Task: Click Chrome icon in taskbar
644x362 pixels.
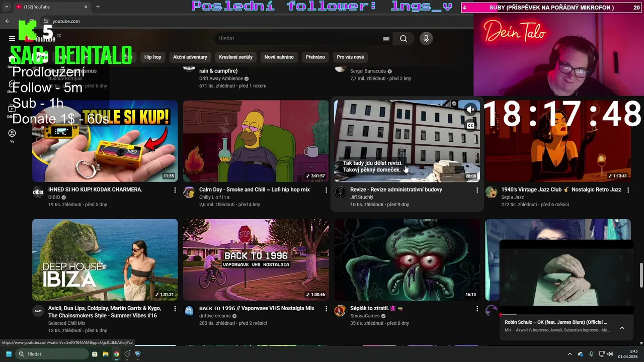Action: point(116,354)
